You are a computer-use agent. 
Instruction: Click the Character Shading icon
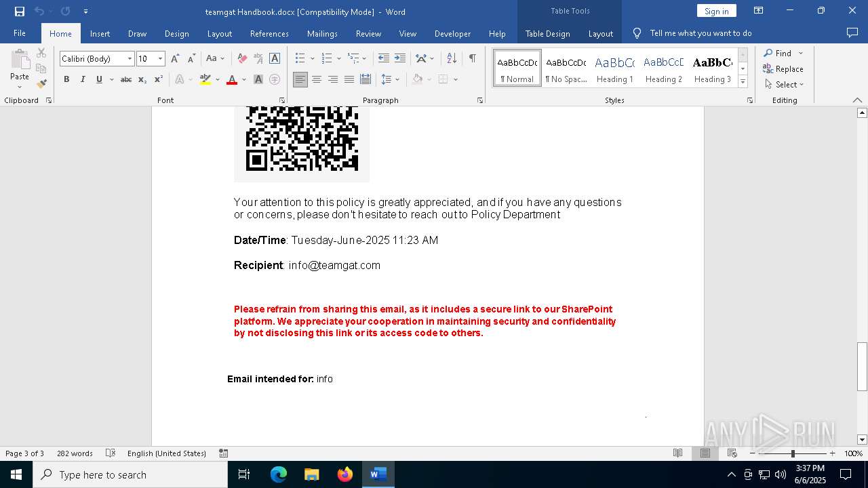coord(258,79)
